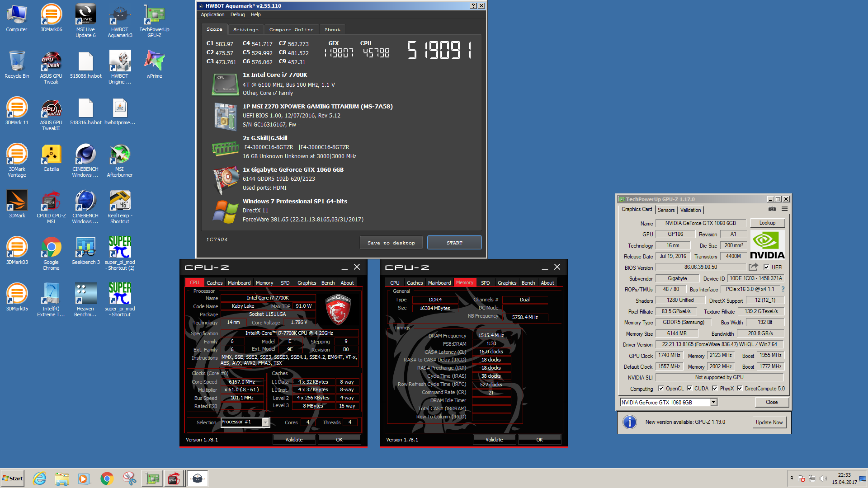The width and height of the screenshot is (868, 488).
Task: Toggle the PhysX checkbox in GPU-Z
Action: click(715, 388)
